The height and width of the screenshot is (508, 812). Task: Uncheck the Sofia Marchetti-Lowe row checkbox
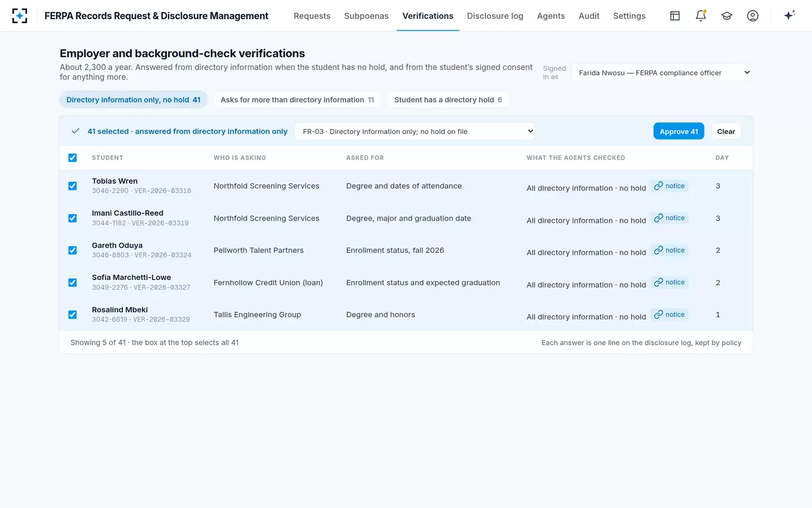73,282
